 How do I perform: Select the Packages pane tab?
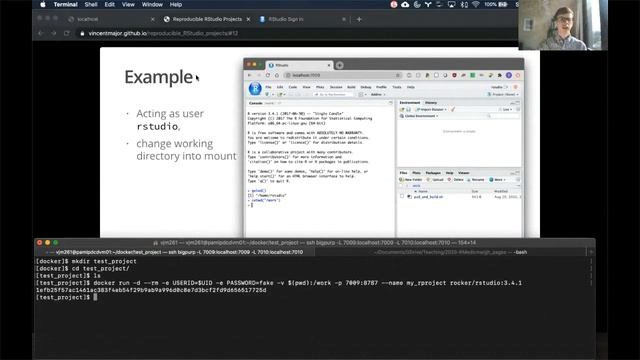click(x=433, y=173)
